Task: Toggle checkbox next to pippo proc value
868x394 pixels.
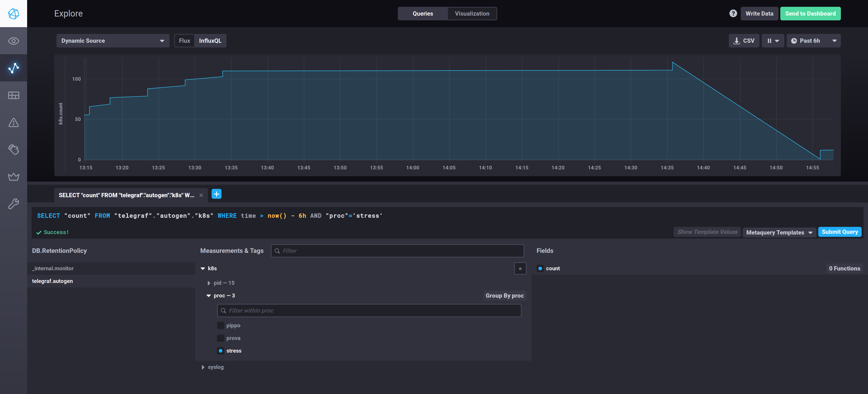Action: pos(220,325)
